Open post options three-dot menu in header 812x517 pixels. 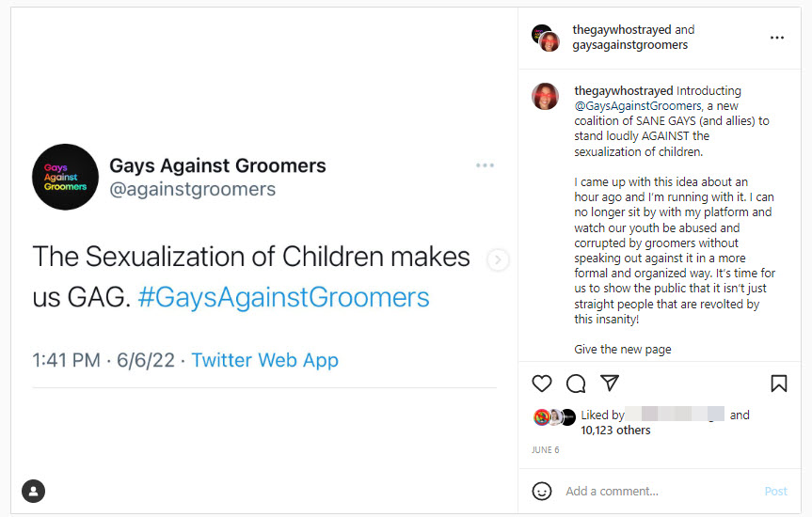(x=776, y=38)
